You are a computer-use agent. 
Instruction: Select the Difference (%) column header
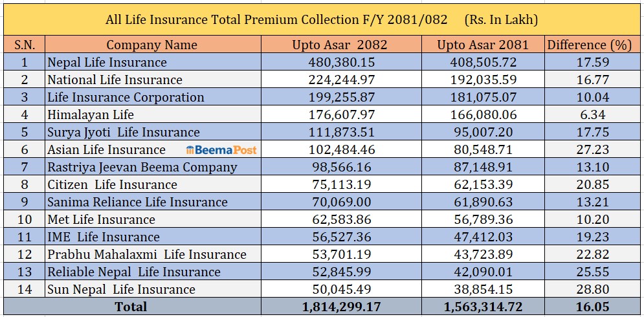click(x=589, y=45)
